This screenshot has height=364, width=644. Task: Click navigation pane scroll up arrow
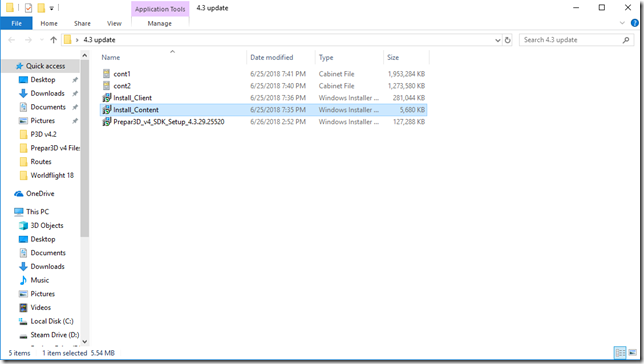coord(85,55)
